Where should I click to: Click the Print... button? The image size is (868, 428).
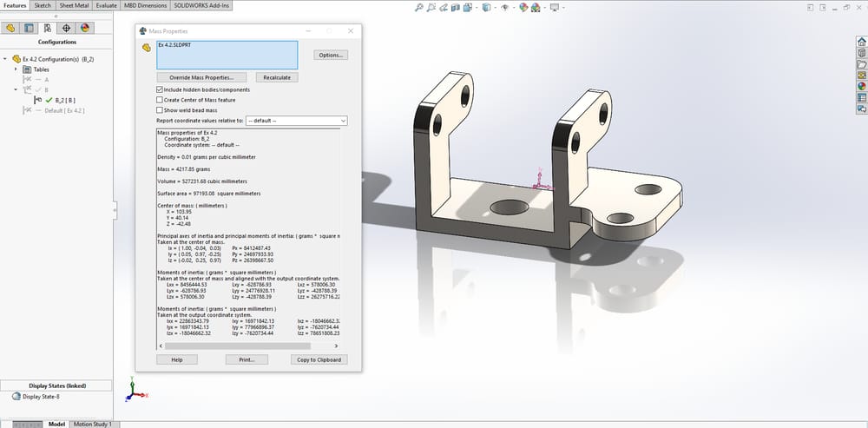point(247,360)
